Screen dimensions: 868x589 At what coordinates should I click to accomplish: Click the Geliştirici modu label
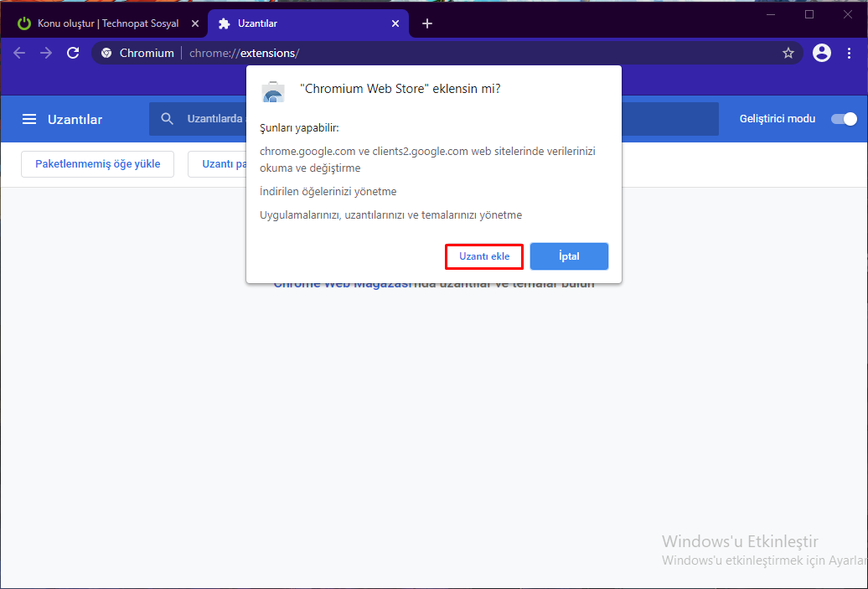(x=778, y=118)
